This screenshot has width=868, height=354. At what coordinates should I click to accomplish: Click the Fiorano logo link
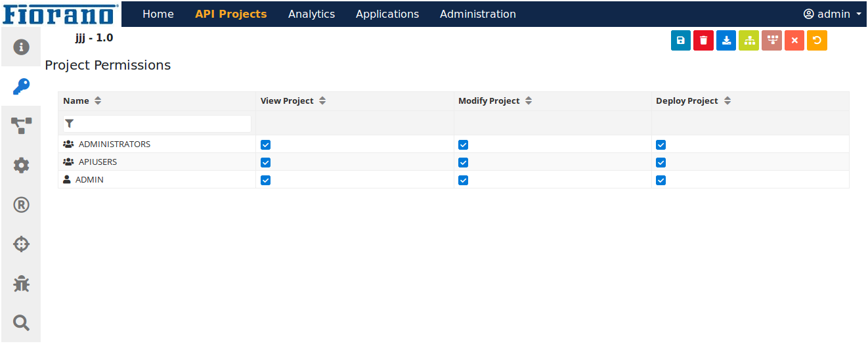click(x=61, y=14)
